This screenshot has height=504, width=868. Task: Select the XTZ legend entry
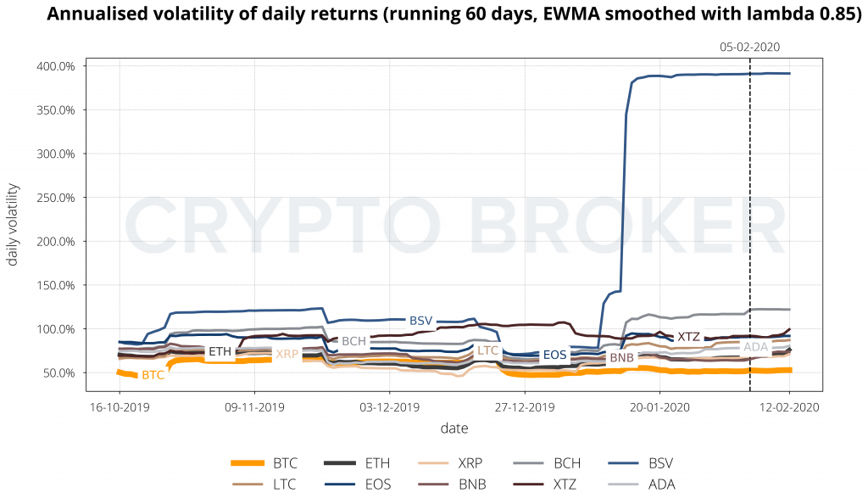(x=566, y=485)
